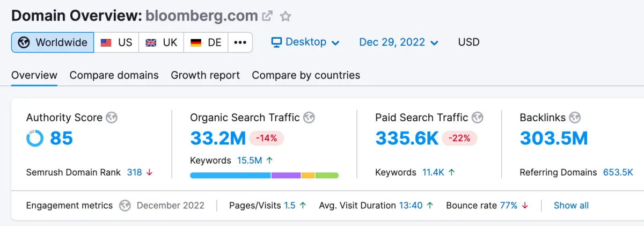Screen dimensions: 644x226
Task: Open Avg. Visit Duration 13:40 value
Action: (x=411, y=206)
